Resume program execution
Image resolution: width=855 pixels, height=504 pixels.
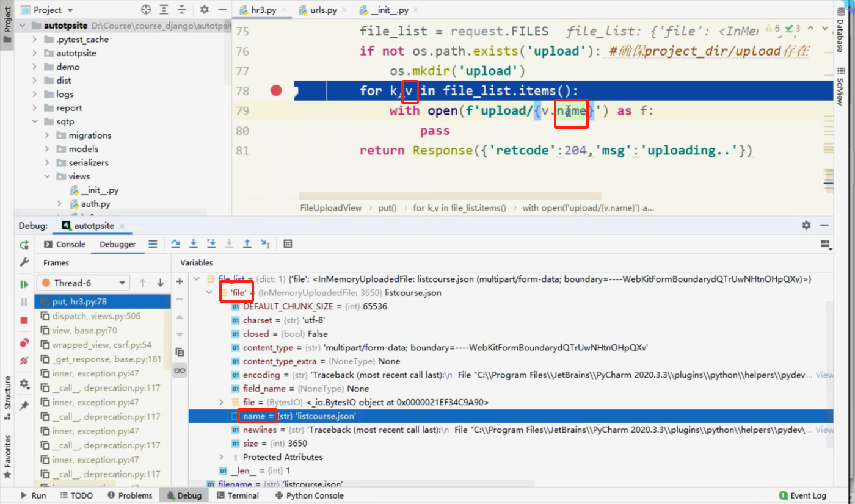tap(24, 284)
